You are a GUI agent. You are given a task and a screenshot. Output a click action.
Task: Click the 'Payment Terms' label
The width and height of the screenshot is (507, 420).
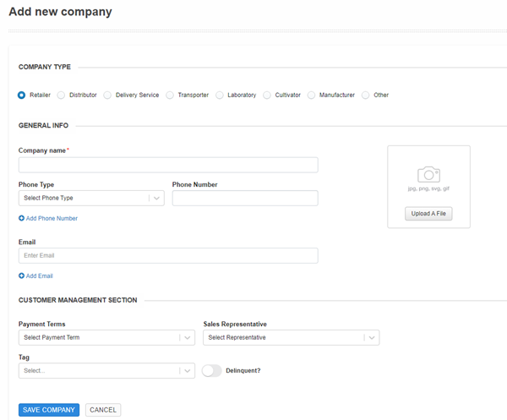click(42, 324)
